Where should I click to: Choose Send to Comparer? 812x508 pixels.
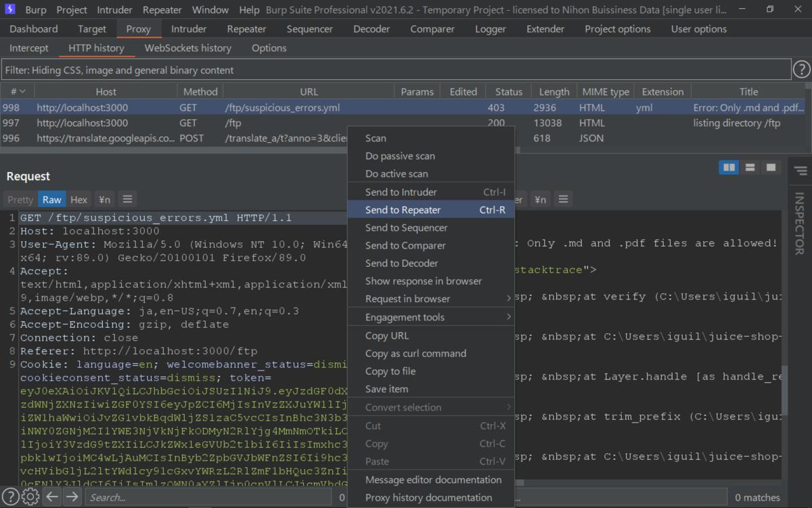[431, 245]
